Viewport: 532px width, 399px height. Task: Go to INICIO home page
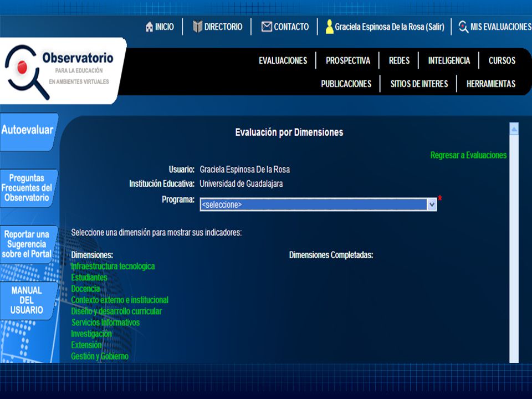click(x=165, y=27)
